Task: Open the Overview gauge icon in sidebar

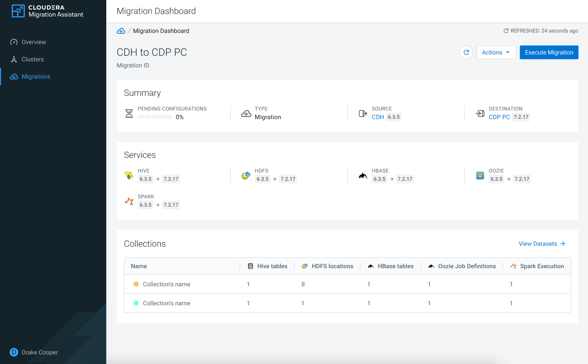Action: (x=14, y=42)
